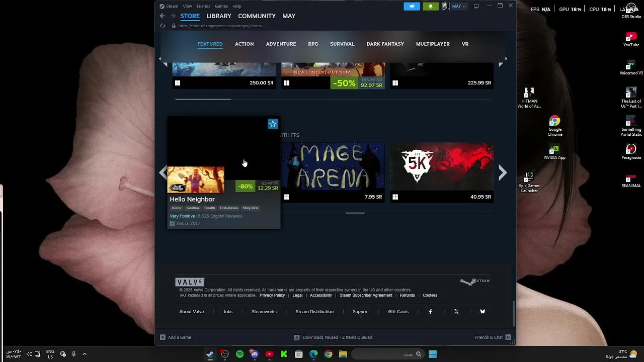Go back with the navigation left arrow
The width and height of the screenshot is (644, 362).
162,16
